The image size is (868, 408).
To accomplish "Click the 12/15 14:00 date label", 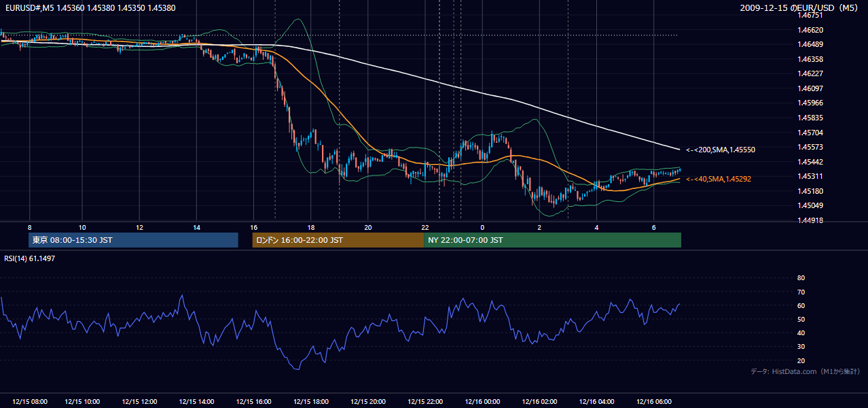I will 196,402.
